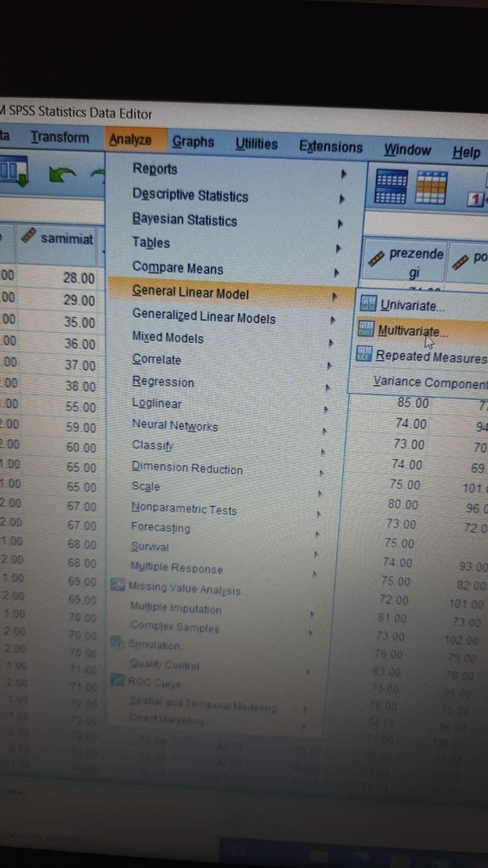Image resolution: width=488 pixels, height=868 pixels.
Task: Click the orange grid toolbar icon
Action: coord(431,188)
